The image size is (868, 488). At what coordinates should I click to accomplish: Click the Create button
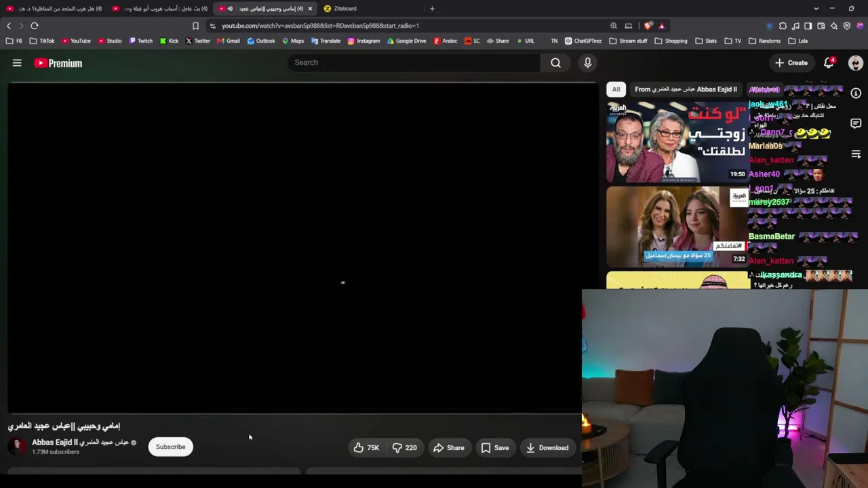(792, 63)
